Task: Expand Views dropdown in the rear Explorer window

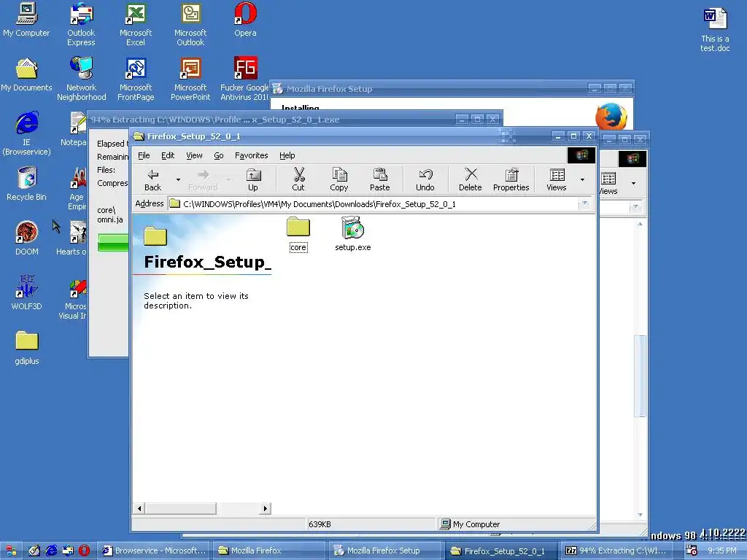Action: 633,183
